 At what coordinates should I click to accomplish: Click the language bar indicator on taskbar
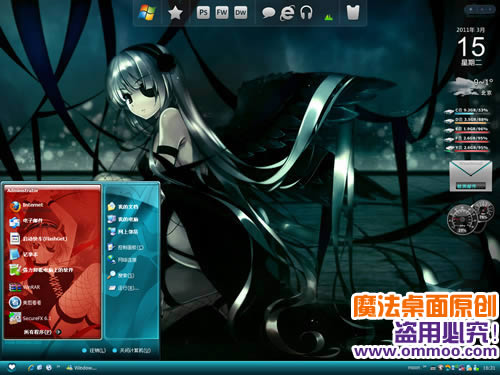pyautogui.click(x=414, y=367)
